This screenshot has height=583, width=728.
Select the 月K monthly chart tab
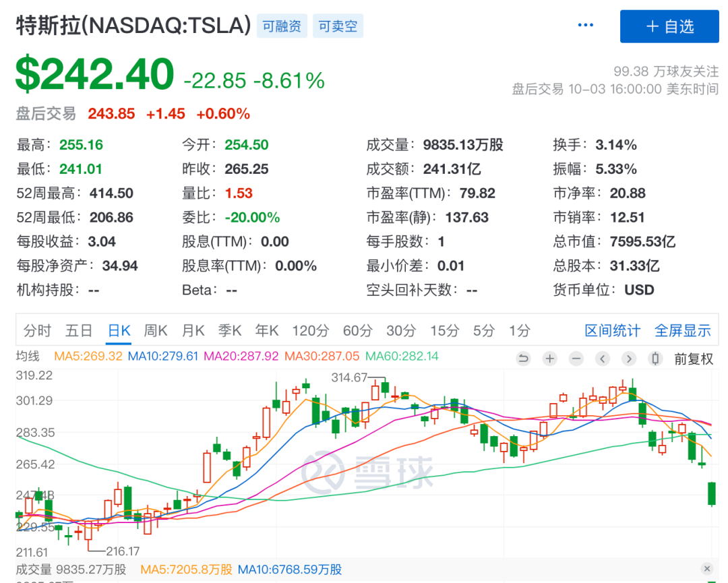193,330
